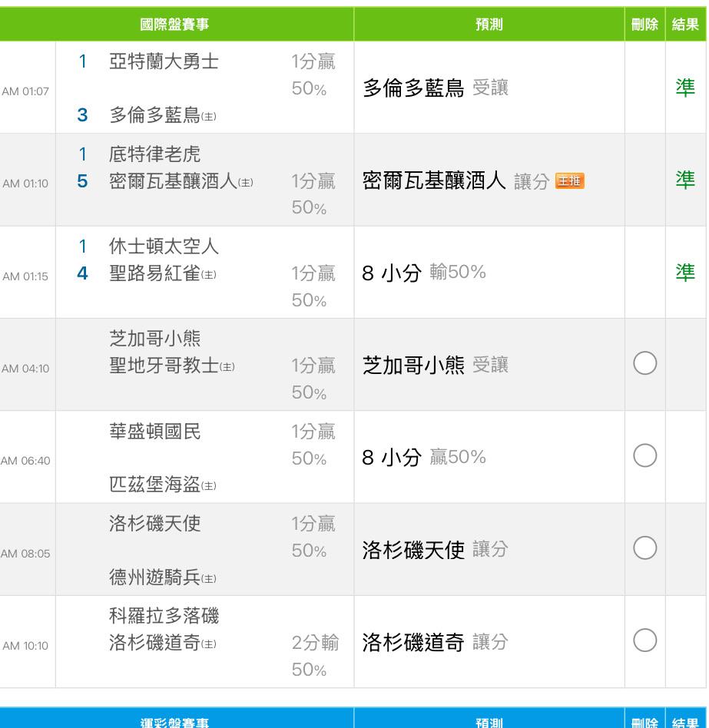
Task: Click the green 結果 column header
Action: 685,24
